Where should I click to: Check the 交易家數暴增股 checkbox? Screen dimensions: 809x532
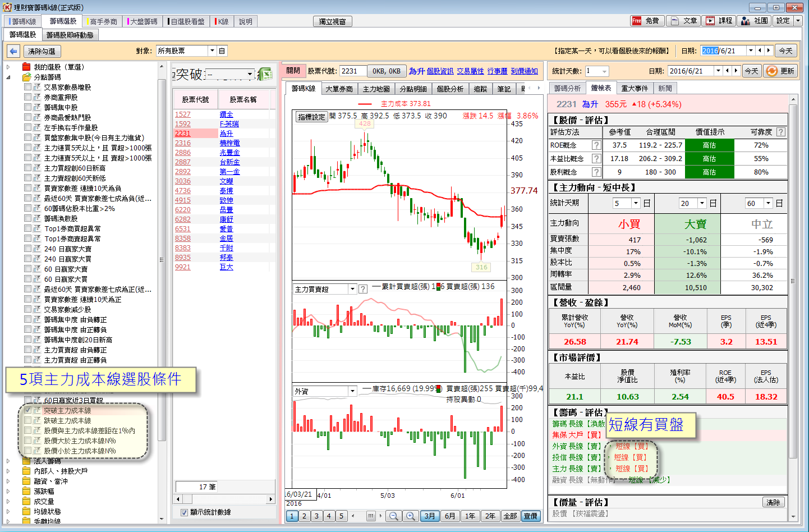click(27, 87)
